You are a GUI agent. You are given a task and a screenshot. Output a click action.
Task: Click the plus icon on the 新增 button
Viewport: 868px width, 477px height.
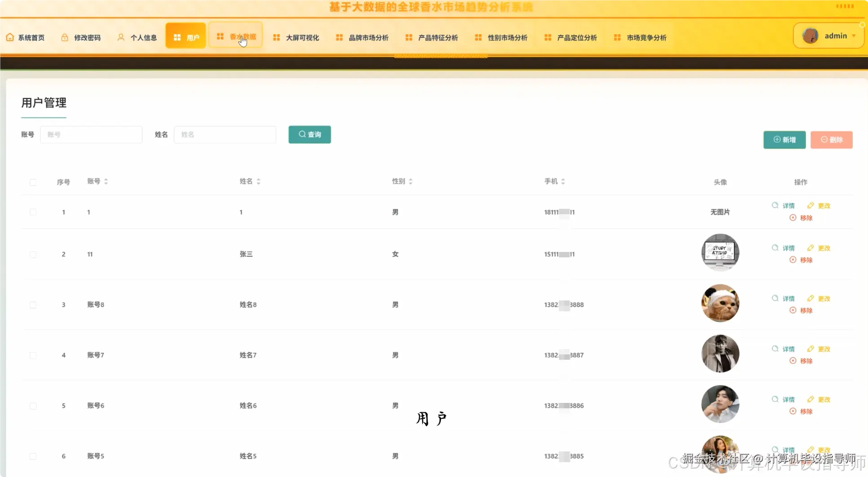(776, 140)
